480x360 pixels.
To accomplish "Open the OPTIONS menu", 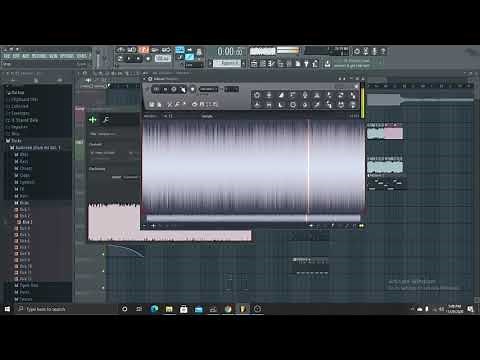I will (x=67, y=56).
